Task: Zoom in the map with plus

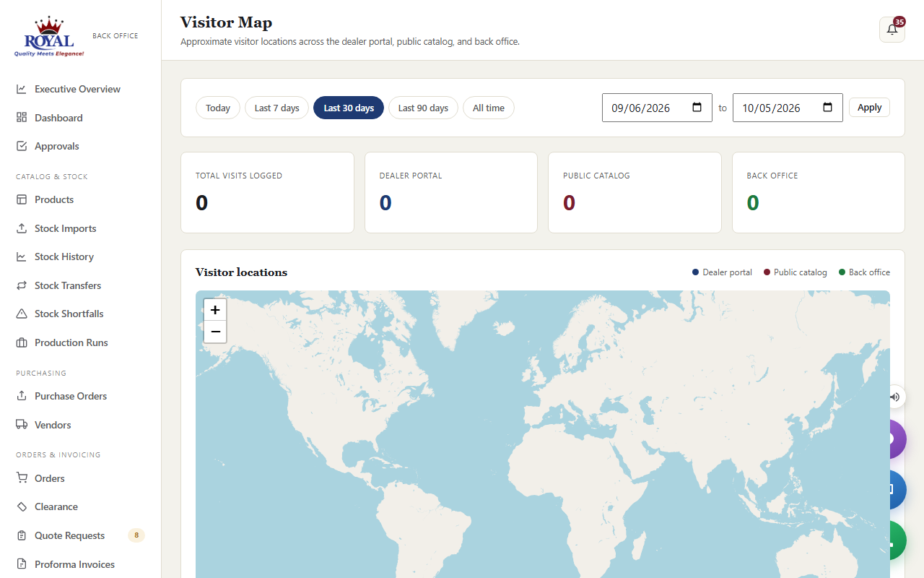Action: point(215,310)
